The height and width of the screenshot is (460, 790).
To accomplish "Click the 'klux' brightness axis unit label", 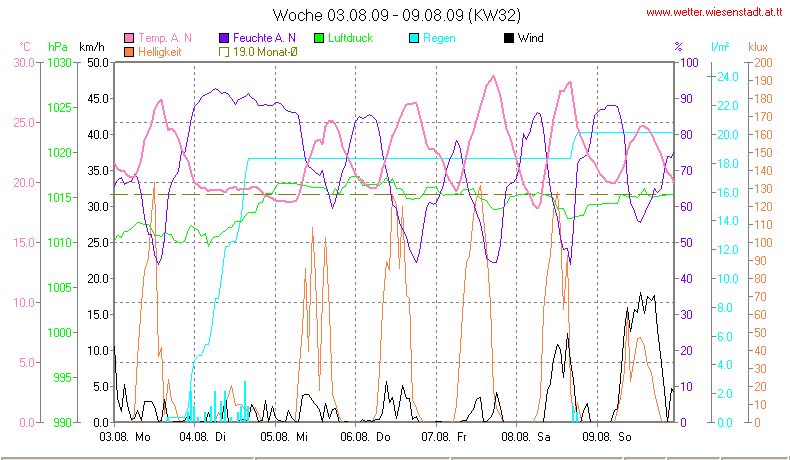I will click(x=758, y=47).
